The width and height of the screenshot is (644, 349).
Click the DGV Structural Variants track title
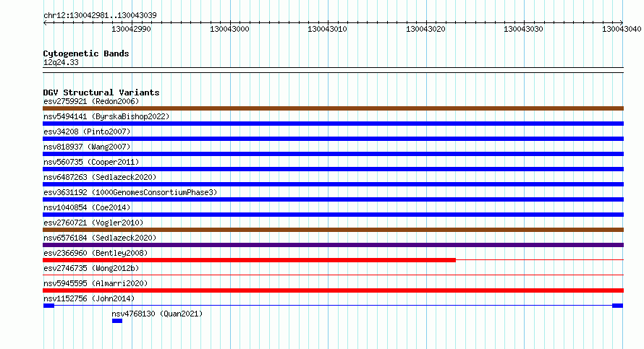click(x=101, y=92)
